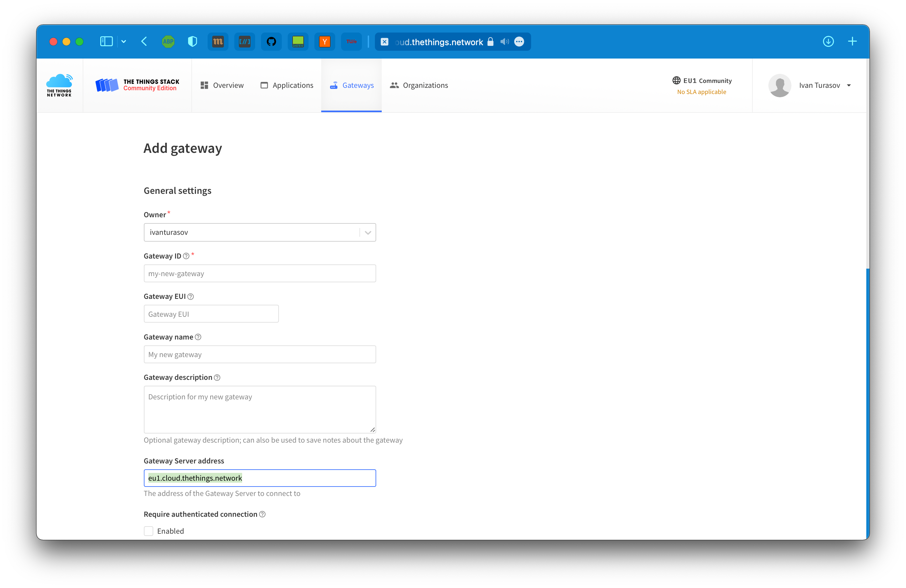This screenshot has width=906, height=588.
Task: Enable the authenticated connection checkbox
Action: [x=148, y=531]
